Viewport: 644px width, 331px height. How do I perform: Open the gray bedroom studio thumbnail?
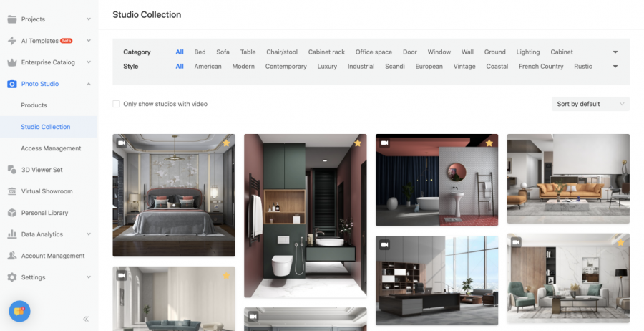click(x=174, y=196)
